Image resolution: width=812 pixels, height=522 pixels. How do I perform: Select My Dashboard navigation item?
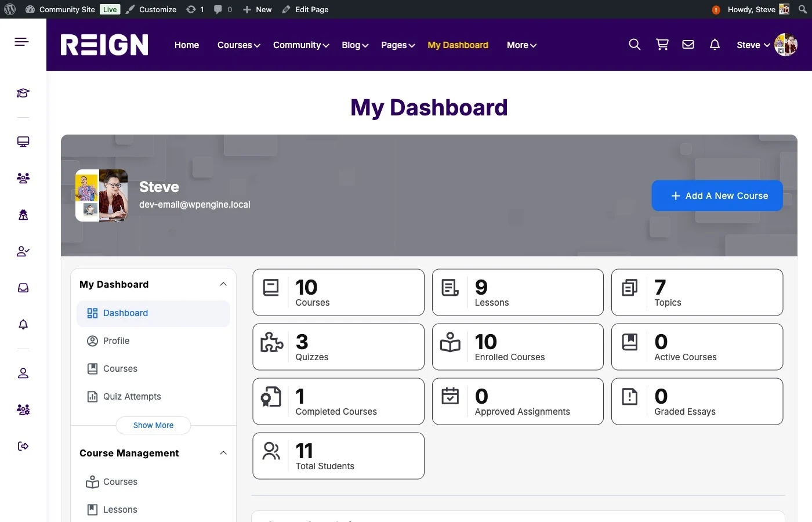coord(458,45)
